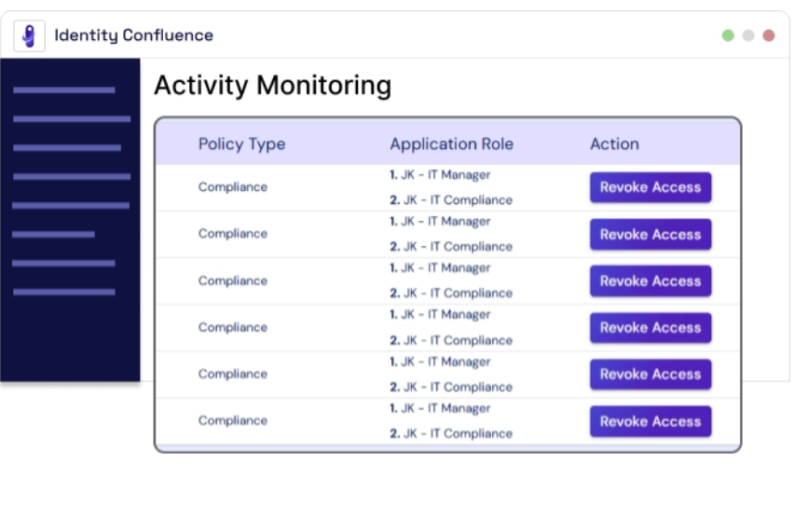Viewport: 795px width, 532px height.
Task: Click the red window control dot
Action: click(769, 35)
